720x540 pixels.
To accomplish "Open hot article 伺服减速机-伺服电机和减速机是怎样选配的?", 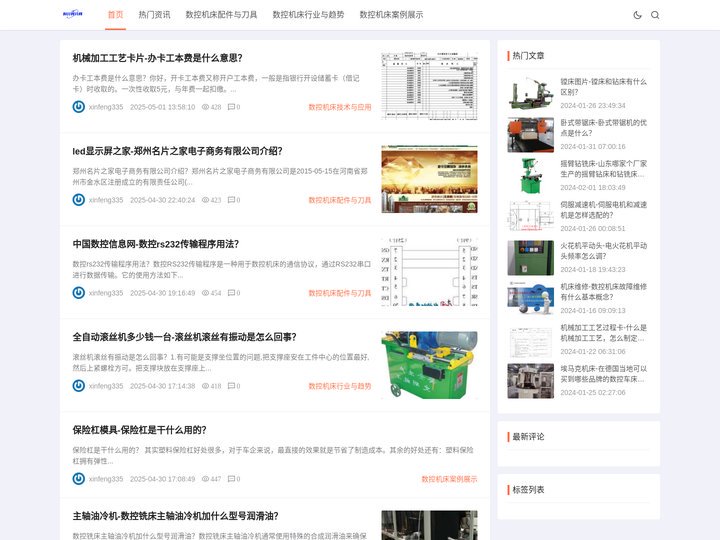I will (x=603, y=210).
